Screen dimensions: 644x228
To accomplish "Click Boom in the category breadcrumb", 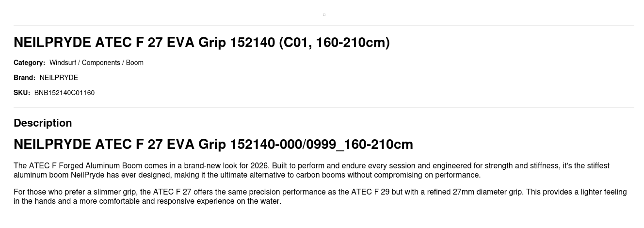I will point(135,63).
